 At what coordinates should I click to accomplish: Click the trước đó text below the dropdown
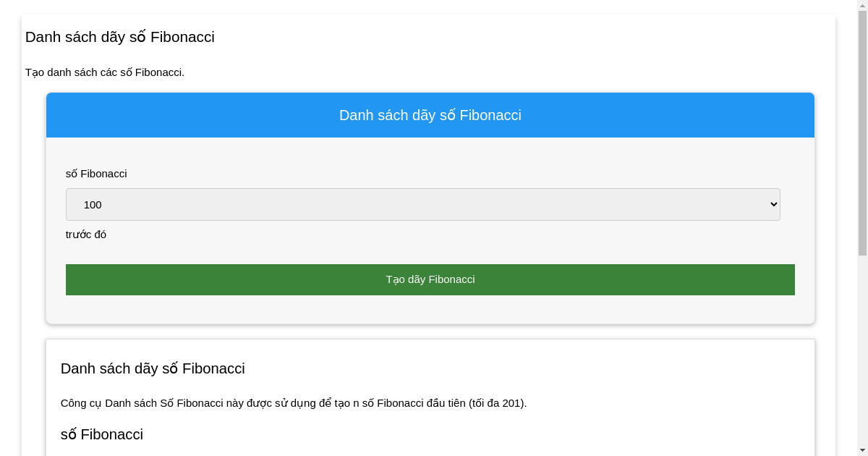pyautogui.click(x=86, y=235)
